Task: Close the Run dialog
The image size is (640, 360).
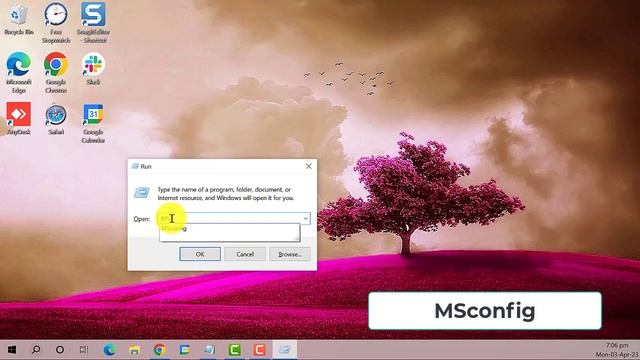Action: point(309,166)
